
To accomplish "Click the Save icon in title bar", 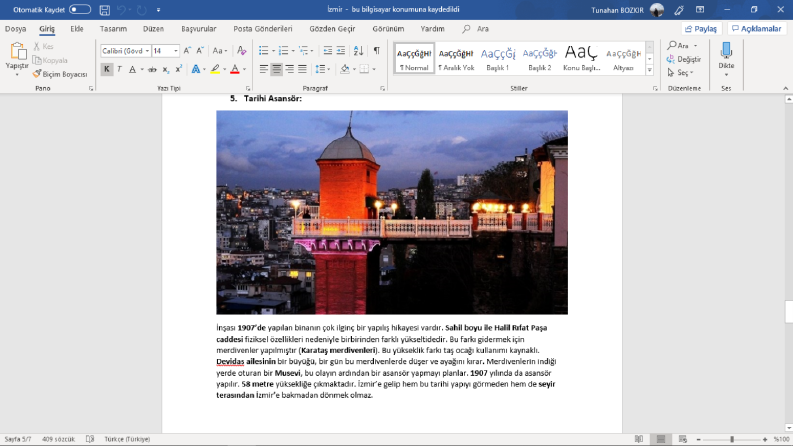I will [105, 10].
